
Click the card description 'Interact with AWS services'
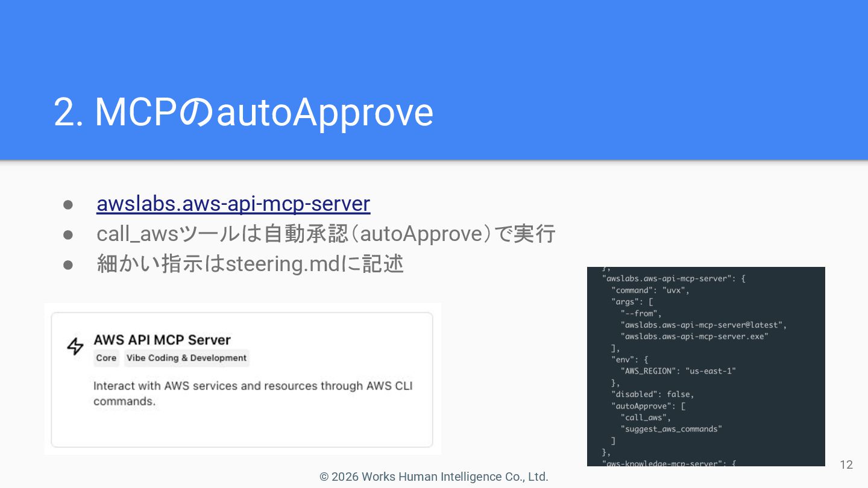click(253, 393)
